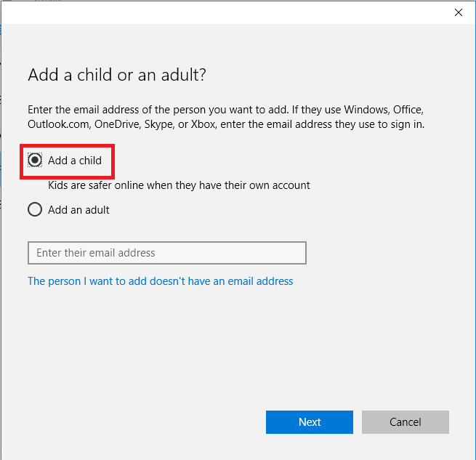Follow the no-email-address hyperlink
Viewport: 476px width, 460px height.
click(160, 281)
